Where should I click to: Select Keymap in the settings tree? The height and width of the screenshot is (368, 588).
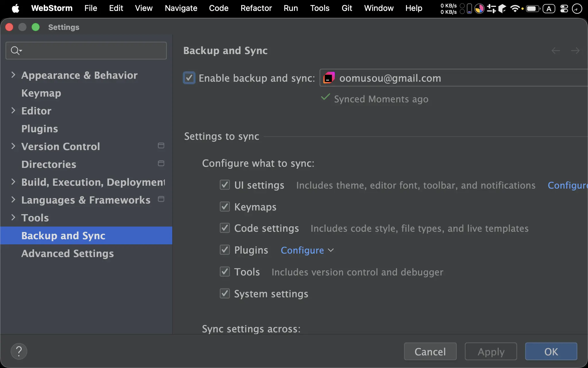tap(41, 93)
